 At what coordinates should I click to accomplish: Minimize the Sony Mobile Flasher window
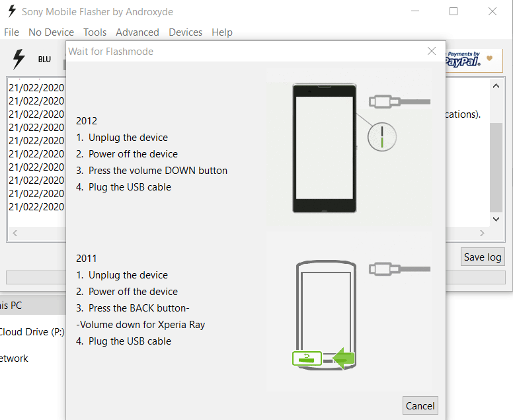coord(415,11)
